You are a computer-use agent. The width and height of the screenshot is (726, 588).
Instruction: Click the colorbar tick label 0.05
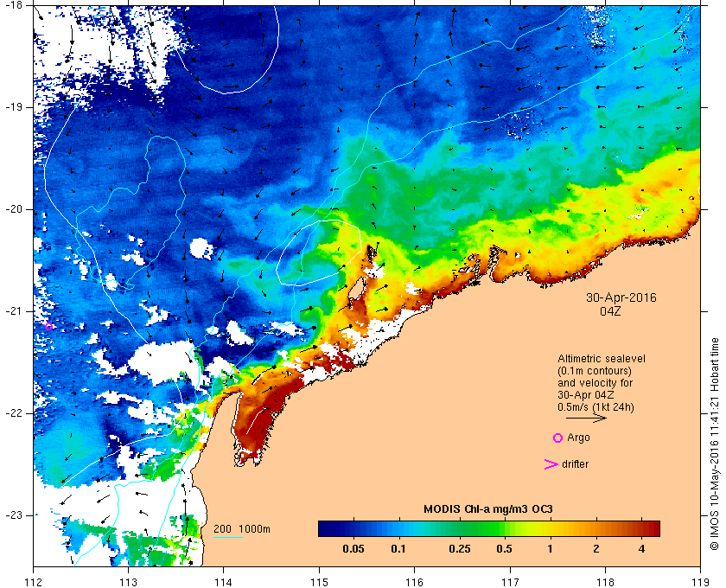pos(353,549)
